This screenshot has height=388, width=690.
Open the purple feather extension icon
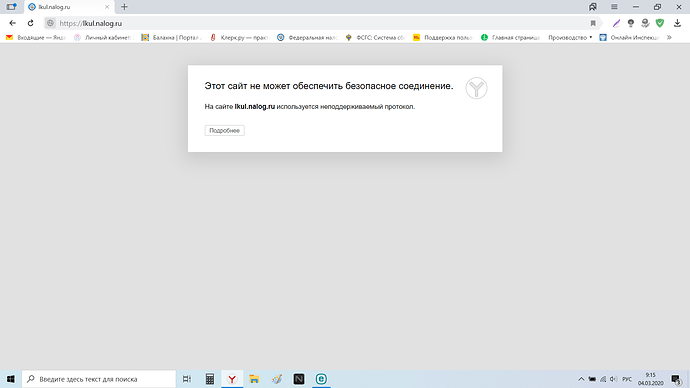point(616,23)
